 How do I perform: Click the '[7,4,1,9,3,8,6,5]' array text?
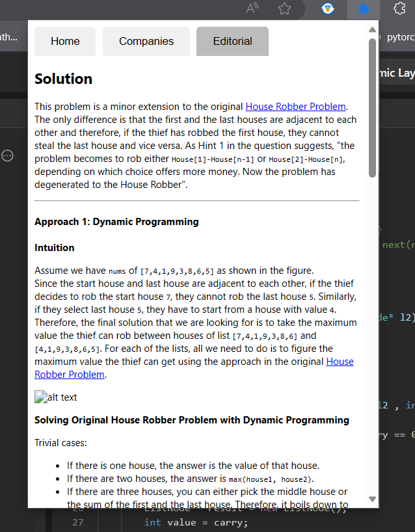point(177,271)
